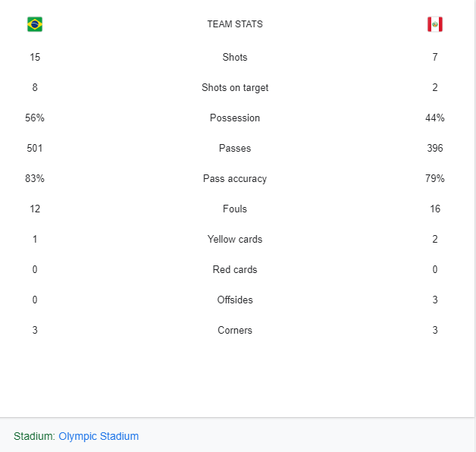Click the Possession stat label

point(235,118)
